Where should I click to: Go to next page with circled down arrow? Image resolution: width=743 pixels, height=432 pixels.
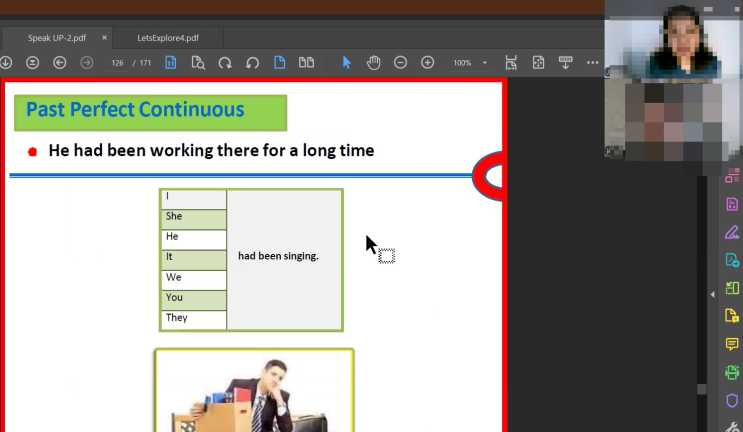(x=6, y=63)
